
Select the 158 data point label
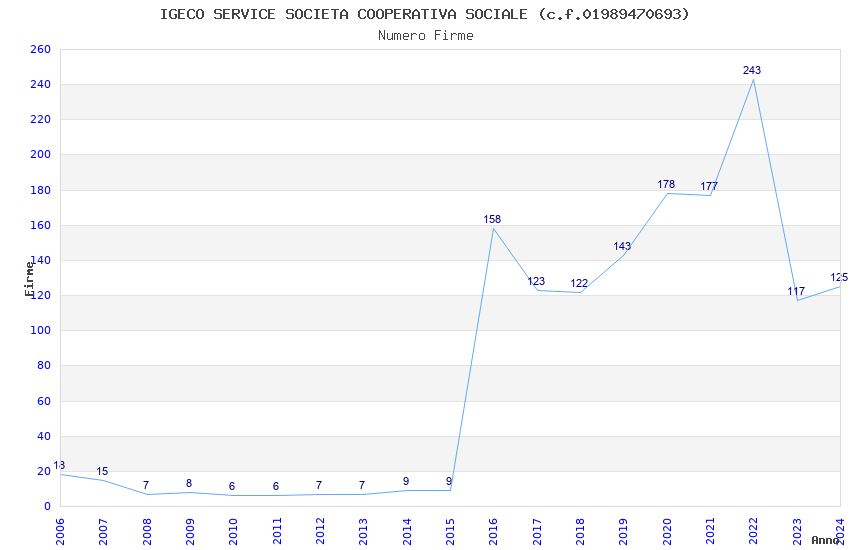[492, 219]
